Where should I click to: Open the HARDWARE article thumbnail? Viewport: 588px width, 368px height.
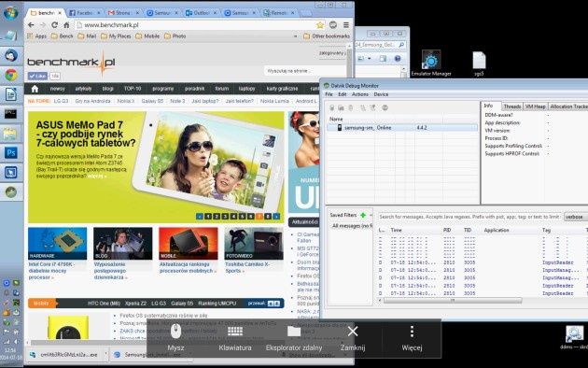[57, 244]
